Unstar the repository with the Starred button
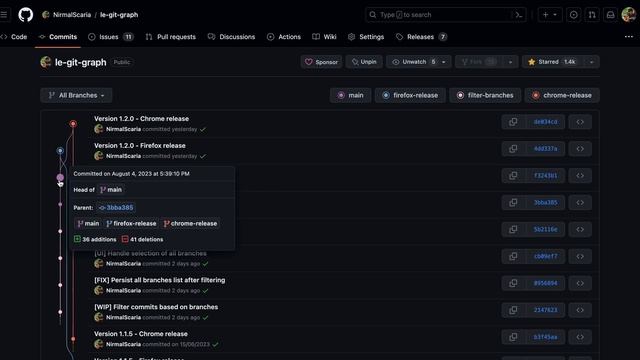640x360 pixels. click(553, 62)
